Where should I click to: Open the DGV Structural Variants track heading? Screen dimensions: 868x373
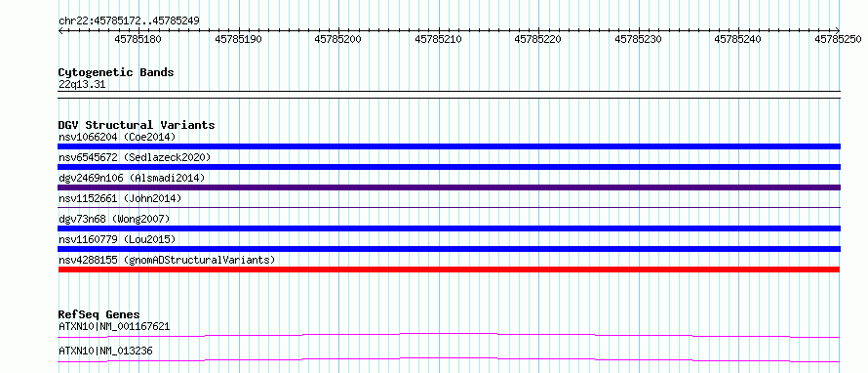137,125
